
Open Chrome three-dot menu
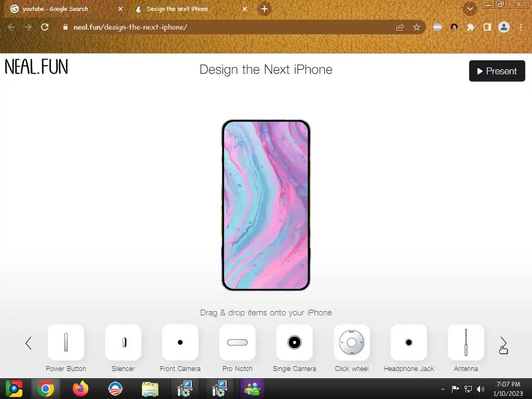(x=521, y=27)
